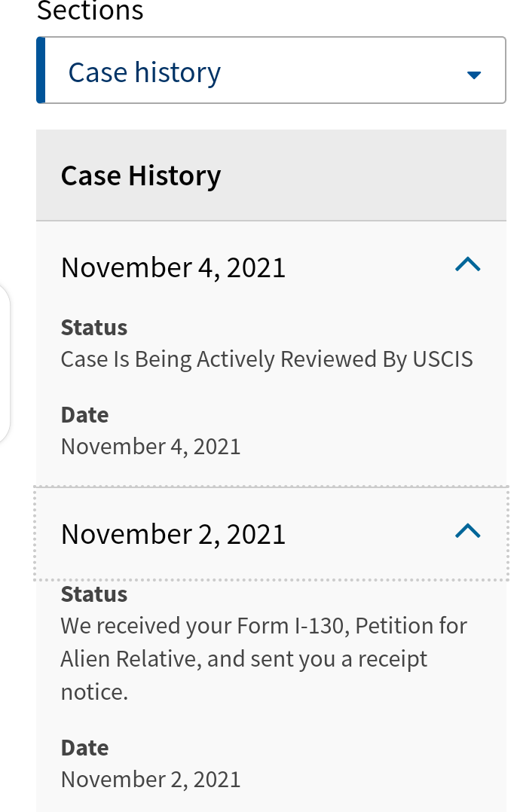Click the Status label under November 4

94,328
